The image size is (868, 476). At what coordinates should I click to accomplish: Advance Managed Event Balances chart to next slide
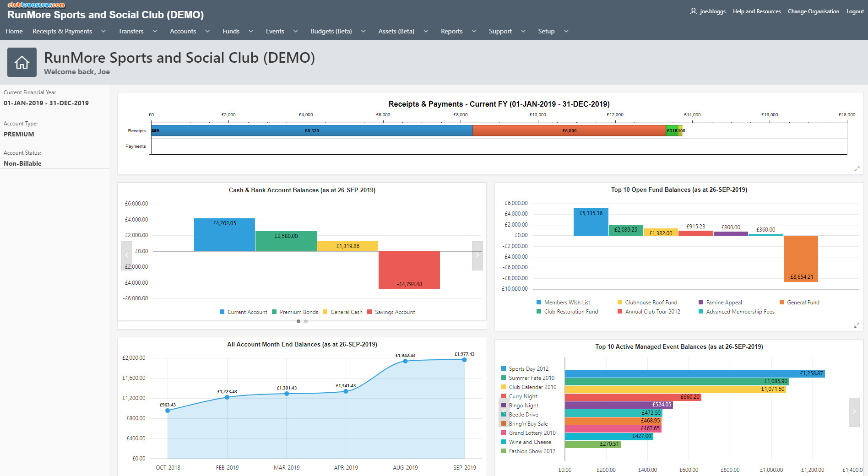(854, 412)
